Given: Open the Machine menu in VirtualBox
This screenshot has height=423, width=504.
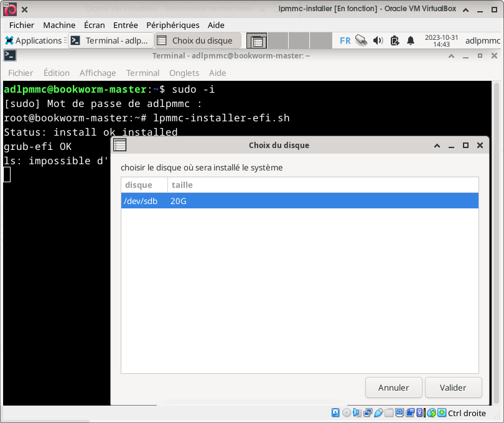Looking at the screenshot, I should [x=59, y=25].
